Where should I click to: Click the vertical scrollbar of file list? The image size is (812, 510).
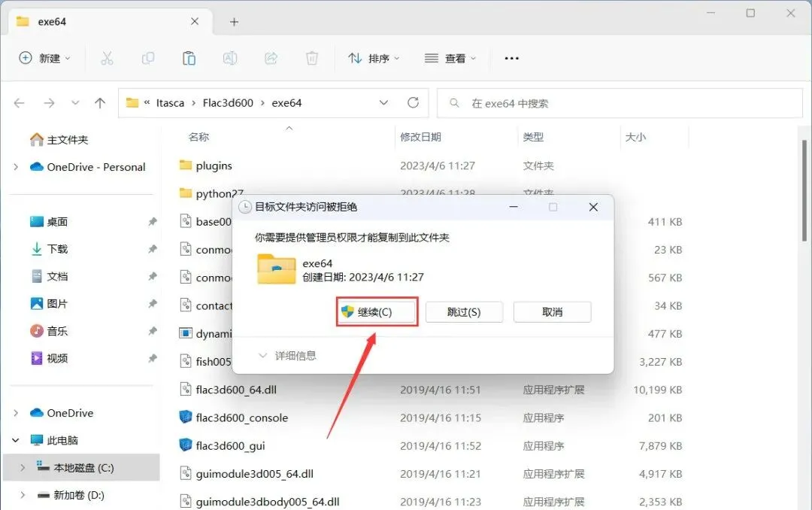click(x=804, y=190)
